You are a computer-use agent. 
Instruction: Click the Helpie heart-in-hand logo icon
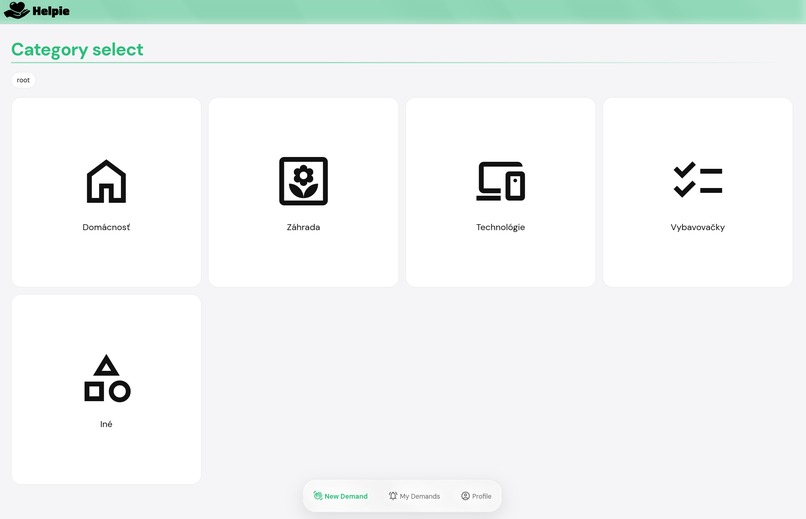[16, 10]
